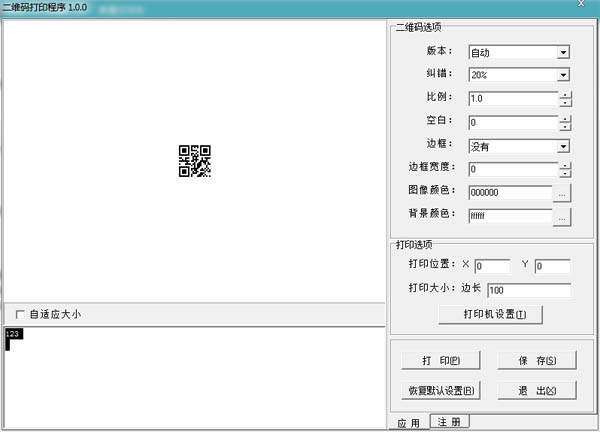Click the 比例 value field

pyautogui.click(x=514, y=99)
